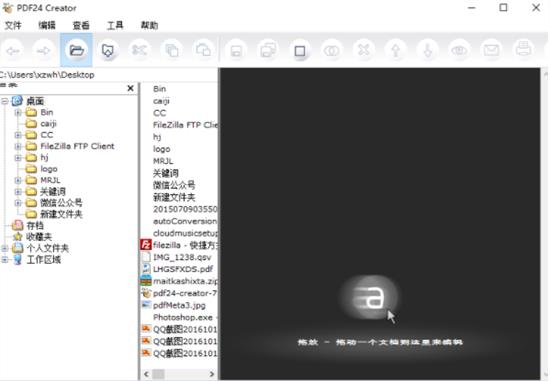The height and width of the screenshot is (381, 550).
Task: Click the maitkashixta.zip archive icon
Action: tap(146, 281)
